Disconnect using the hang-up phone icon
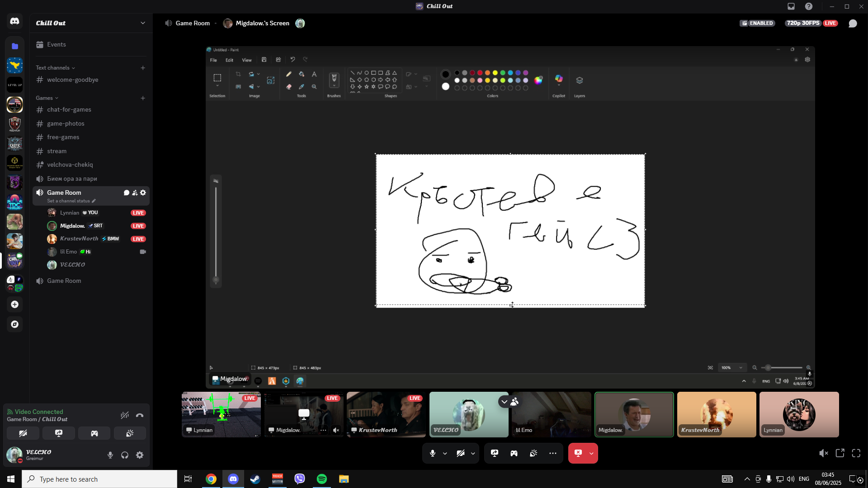Viewport: 868px width, 488px height. [x=140, y=415]
